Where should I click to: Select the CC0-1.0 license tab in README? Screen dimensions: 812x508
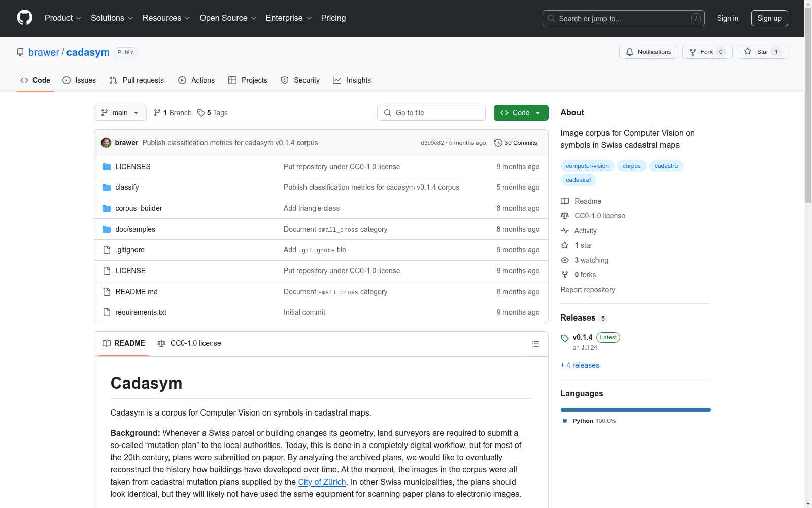click(189, 343)
